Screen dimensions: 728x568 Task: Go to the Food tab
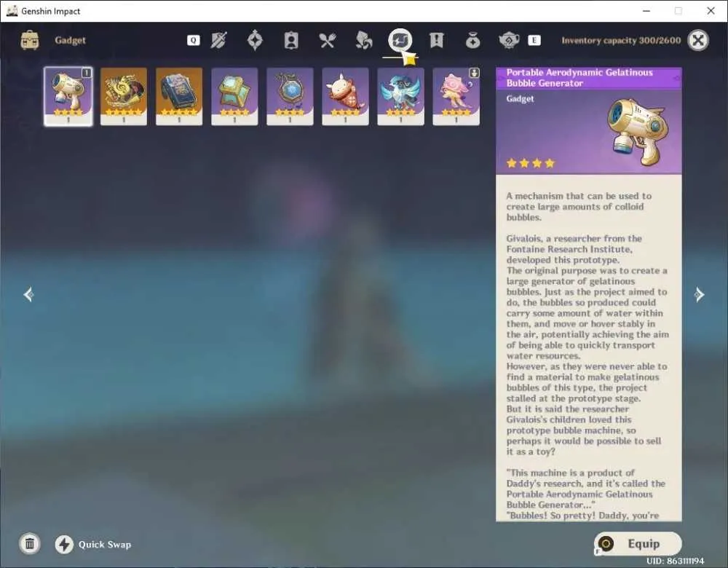[x=328, y=40]
